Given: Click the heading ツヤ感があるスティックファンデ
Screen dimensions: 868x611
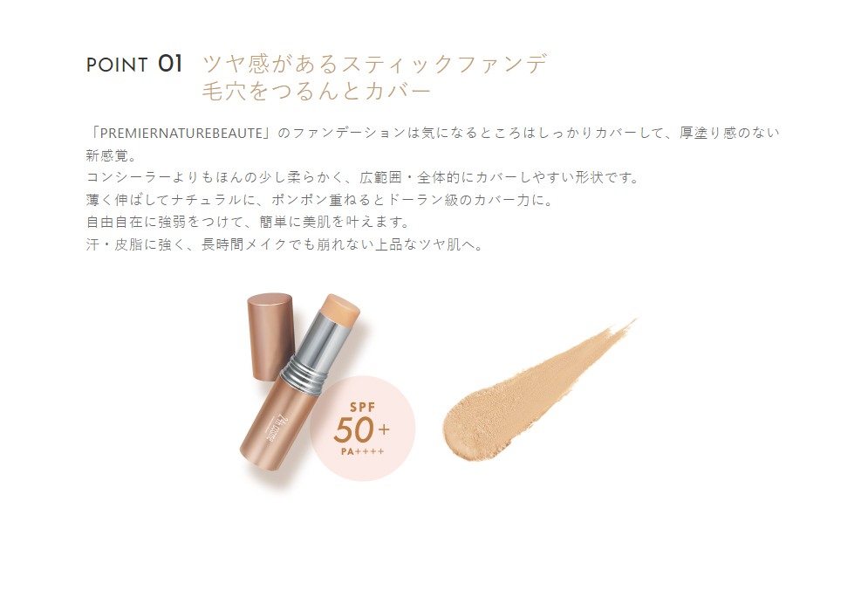Looking at the screenshot, I should [x=375, y=65].
